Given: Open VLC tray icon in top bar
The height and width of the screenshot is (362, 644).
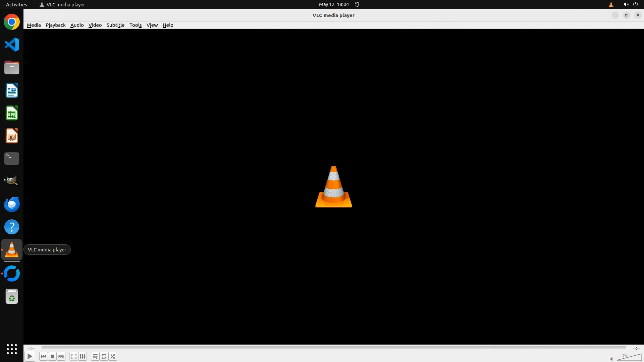Looking at the screenshot, I should tap(611, 4).
